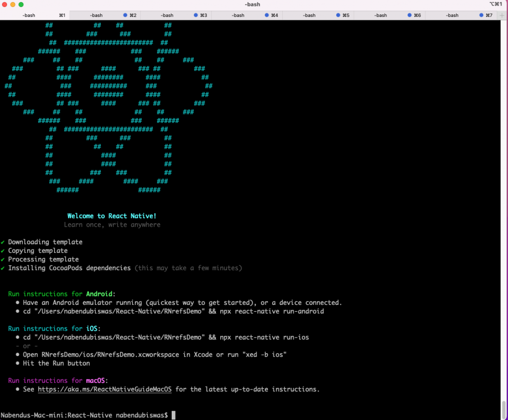
Task: Open the aka.ms/ReactNativeGuideMacOS link
Action: pos(105,389)
